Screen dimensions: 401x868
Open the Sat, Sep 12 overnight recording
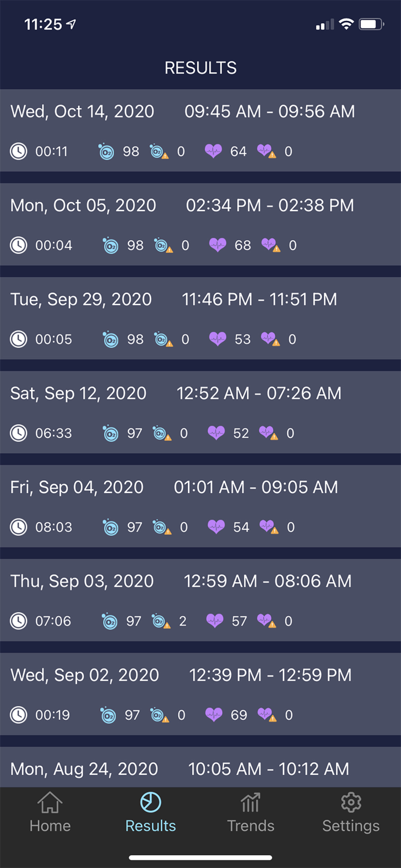200,412
